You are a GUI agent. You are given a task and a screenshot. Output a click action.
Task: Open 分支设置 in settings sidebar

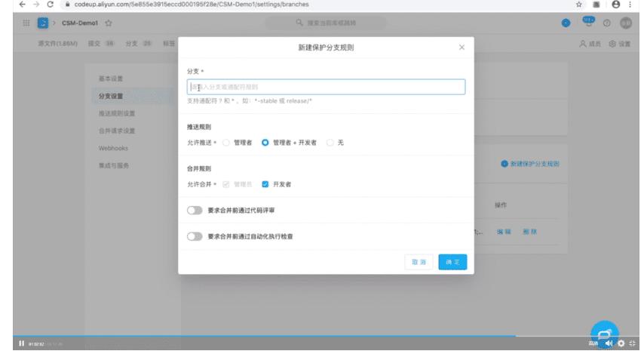click(111, 96)
